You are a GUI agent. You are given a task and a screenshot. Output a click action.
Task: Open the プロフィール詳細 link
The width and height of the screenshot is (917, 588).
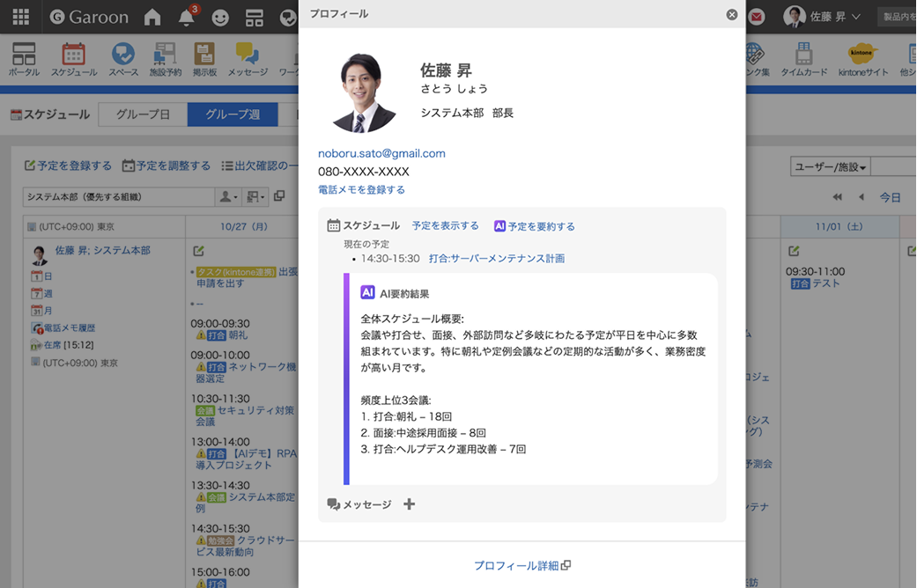coord(521,565)
